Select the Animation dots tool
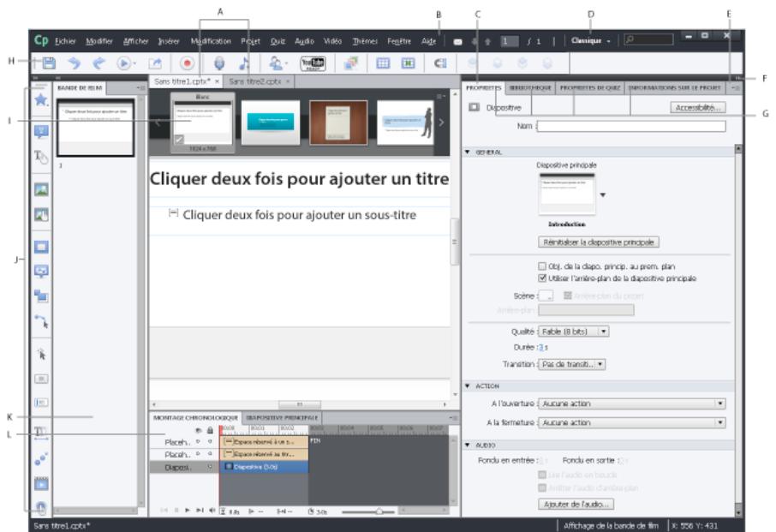The image size is (776, 532). click(41, 459)
